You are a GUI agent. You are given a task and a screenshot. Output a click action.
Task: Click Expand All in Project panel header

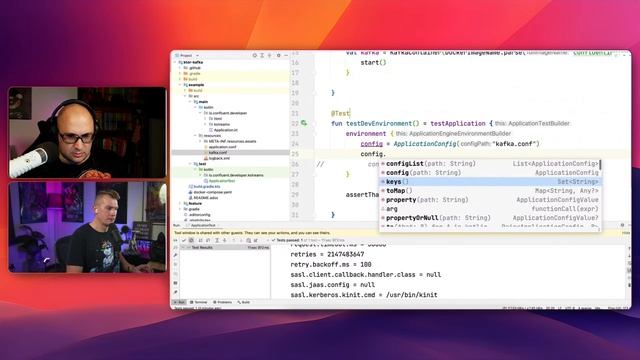click(x=262, y=56)
